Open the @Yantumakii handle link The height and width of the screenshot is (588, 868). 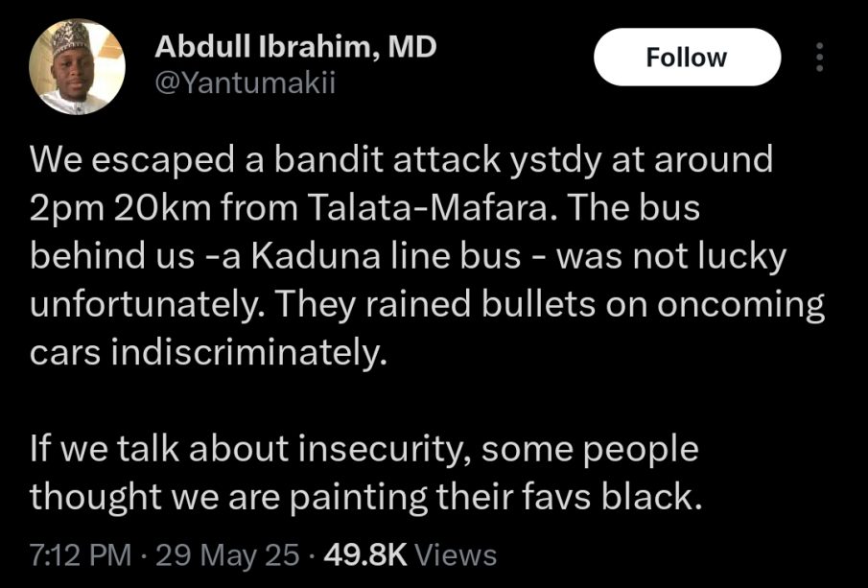point(246,83)
